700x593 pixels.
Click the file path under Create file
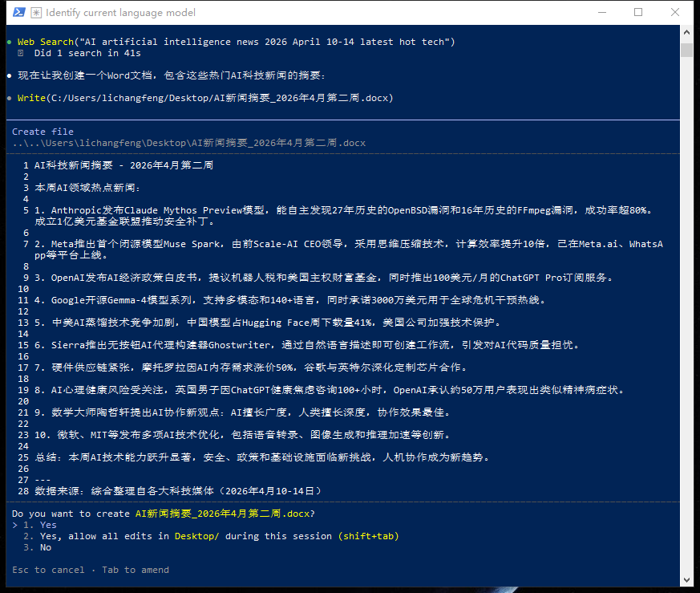pos(189,143)
